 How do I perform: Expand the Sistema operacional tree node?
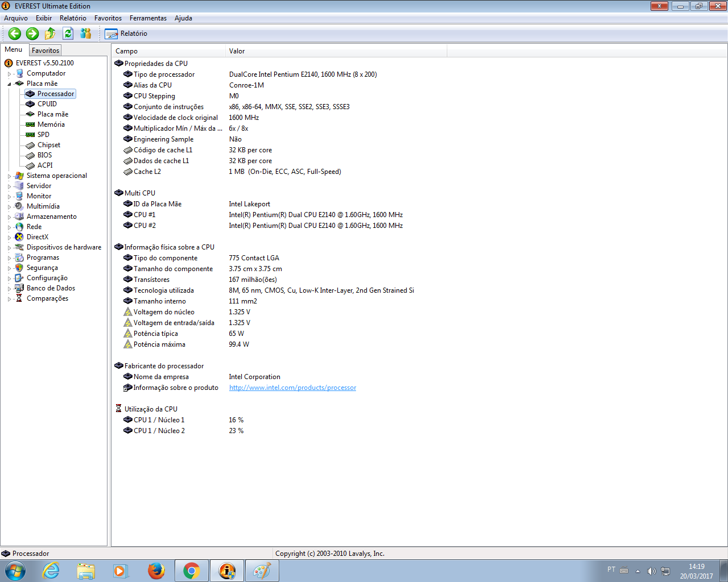pyautogui.click(x=9, y=176)
